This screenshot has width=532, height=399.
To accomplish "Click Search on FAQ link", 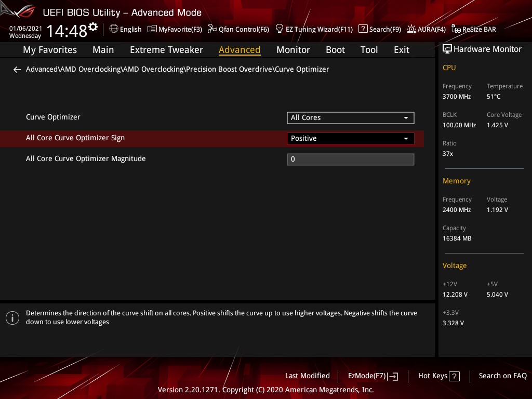I will 502,376.
